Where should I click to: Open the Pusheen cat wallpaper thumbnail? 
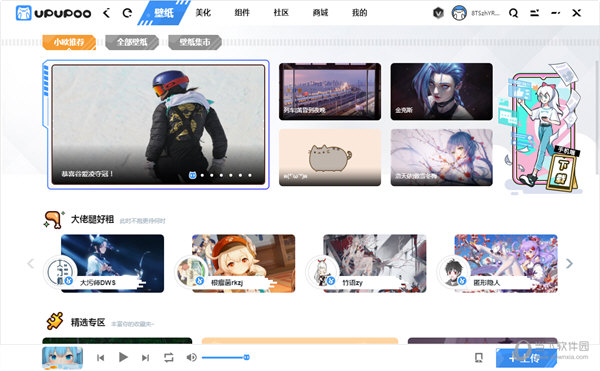pos(330,158)
